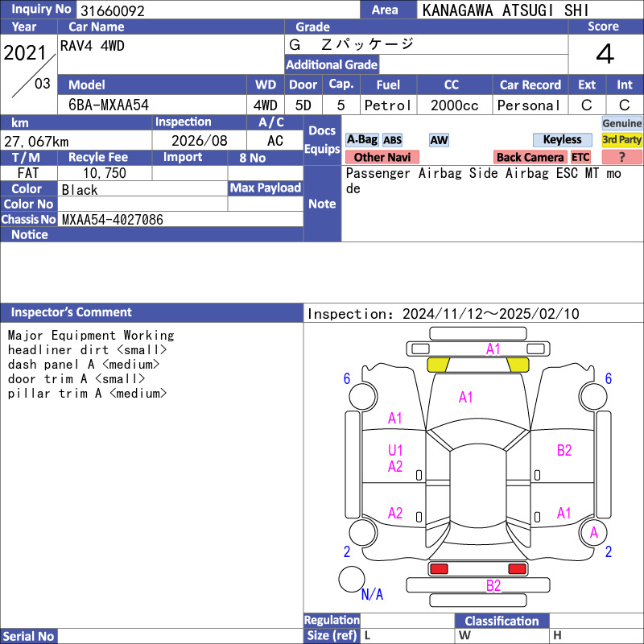The width and height of the screenshot is (644, 644).
Task: Click the yellow 3rd Party legend swatch
Action: pyautogui.click(x=621, y=140)
